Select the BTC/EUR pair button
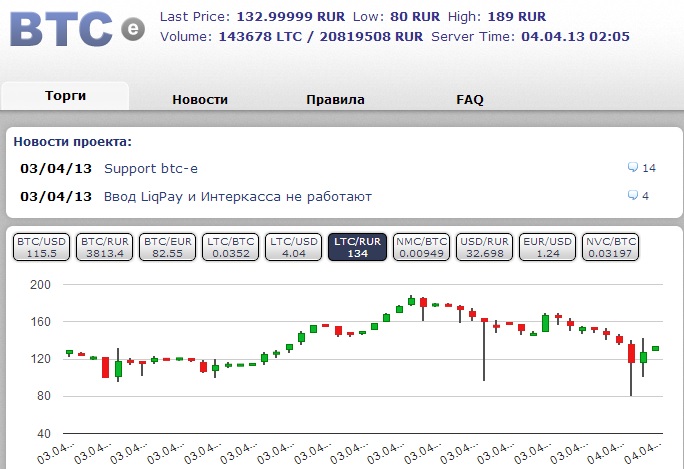 coord(168,247)
